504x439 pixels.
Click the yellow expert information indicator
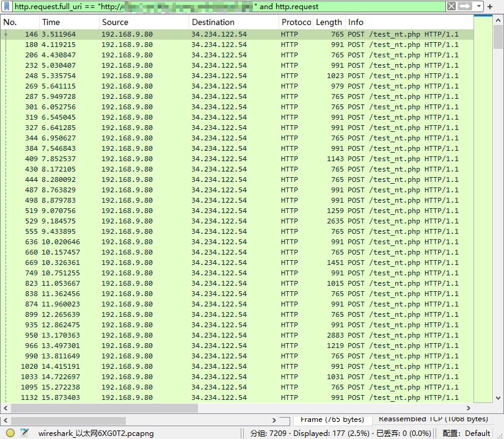10,433
